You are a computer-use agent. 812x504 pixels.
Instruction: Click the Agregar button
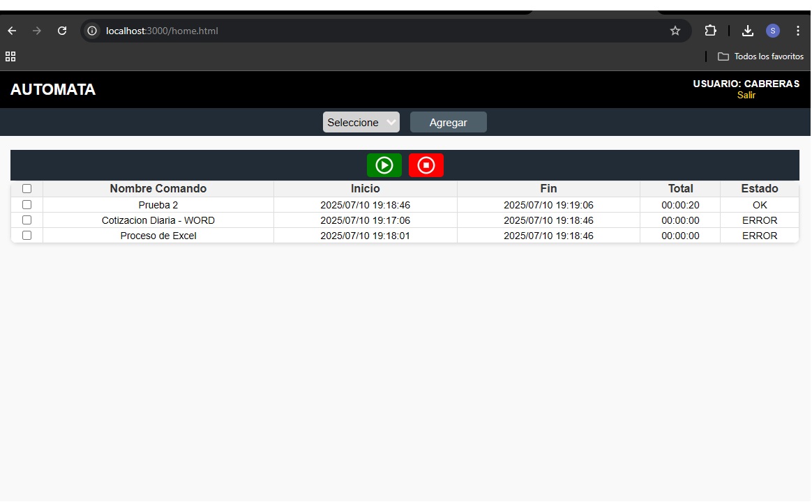(x=448, y=122)
